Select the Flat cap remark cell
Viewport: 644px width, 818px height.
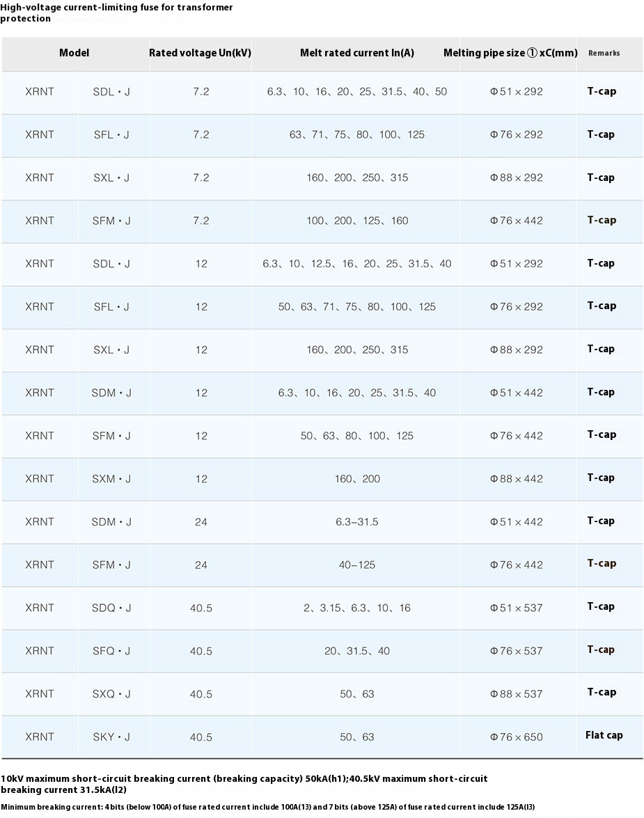pos(604,735)
